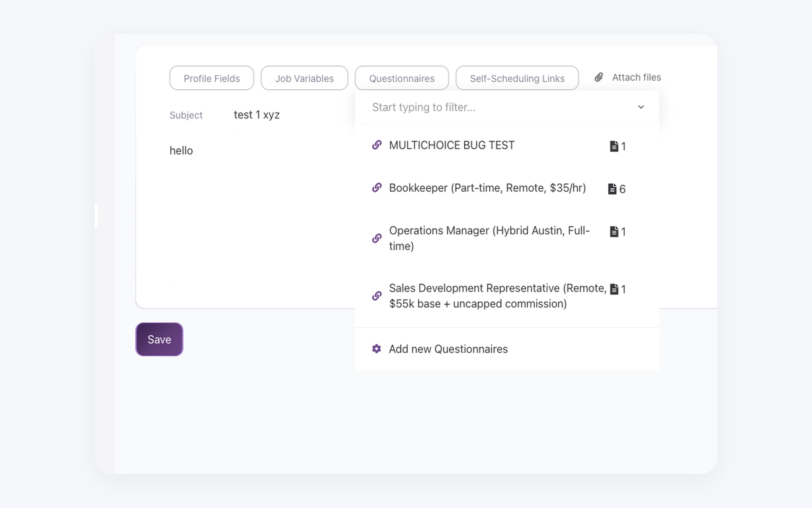
Task: Click the Subject field reading 'test 1 xyz'
Action: pos(257,115)
